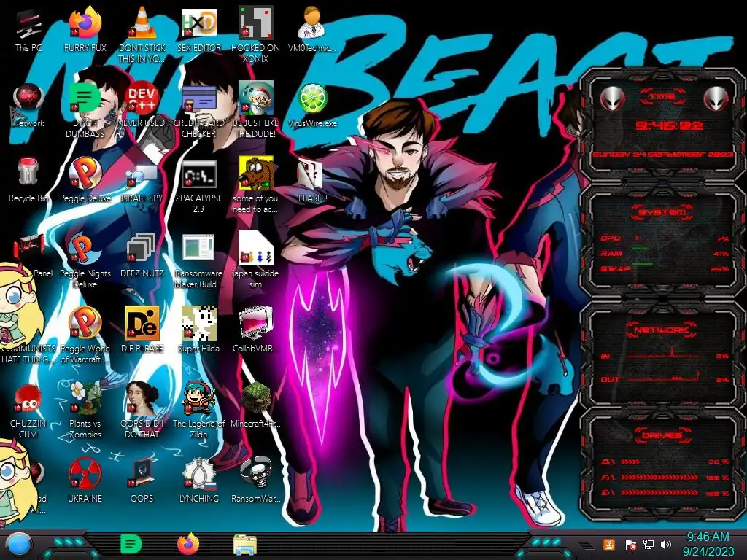
Task: Open the HOOKED ON XONIX shortcut
Action: click(x=255, y=34)
